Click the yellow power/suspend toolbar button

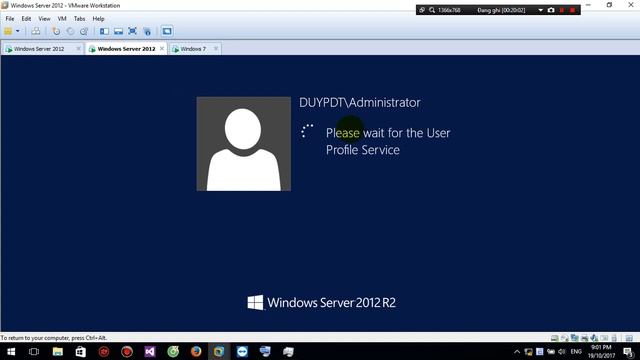(8, 31)
